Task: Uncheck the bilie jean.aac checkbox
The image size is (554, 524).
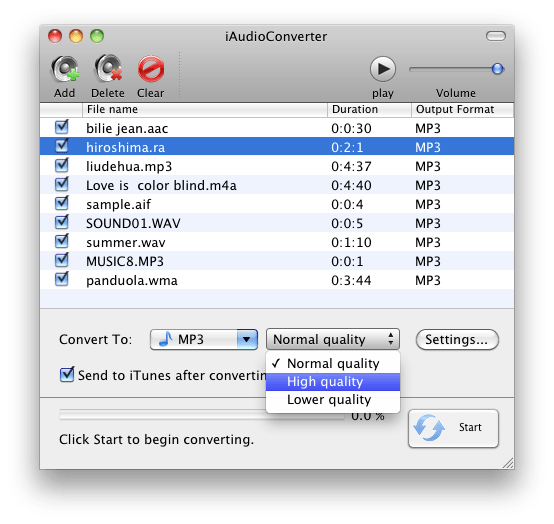Action: point(62,127)
